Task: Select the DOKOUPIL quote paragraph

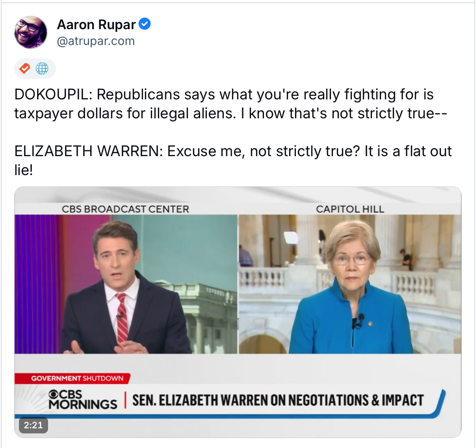Action: click(x=231, y=104)
